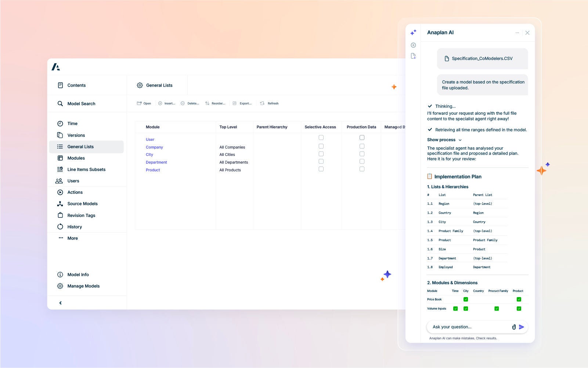Toggle Production Data checkbox for Department

point(362,161)
